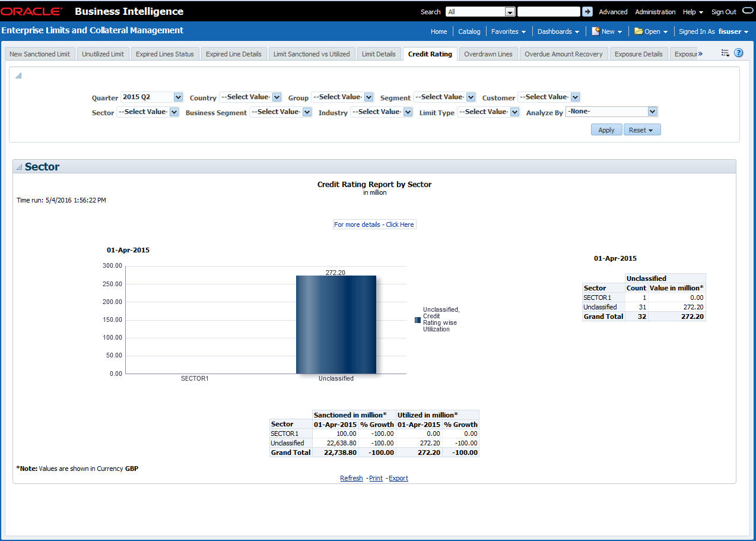
Task: Go to Home
Action: pos(439,31)
